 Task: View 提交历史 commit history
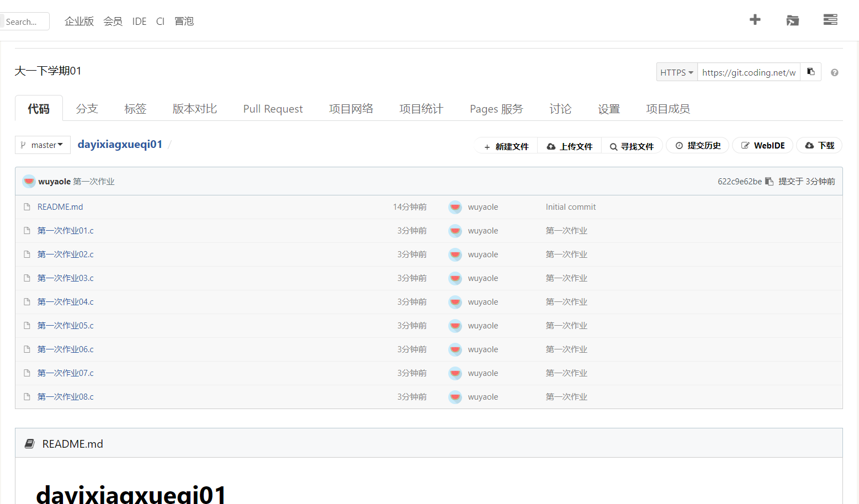[698, 145]
